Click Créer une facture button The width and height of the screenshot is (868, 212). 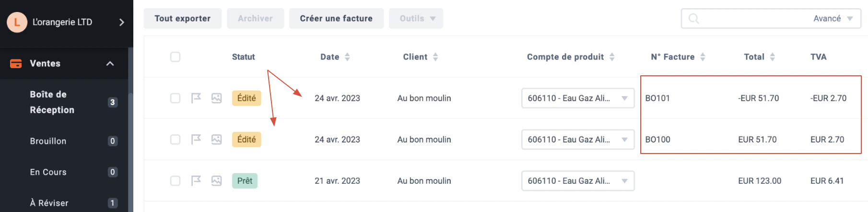(x=336, y=19)
